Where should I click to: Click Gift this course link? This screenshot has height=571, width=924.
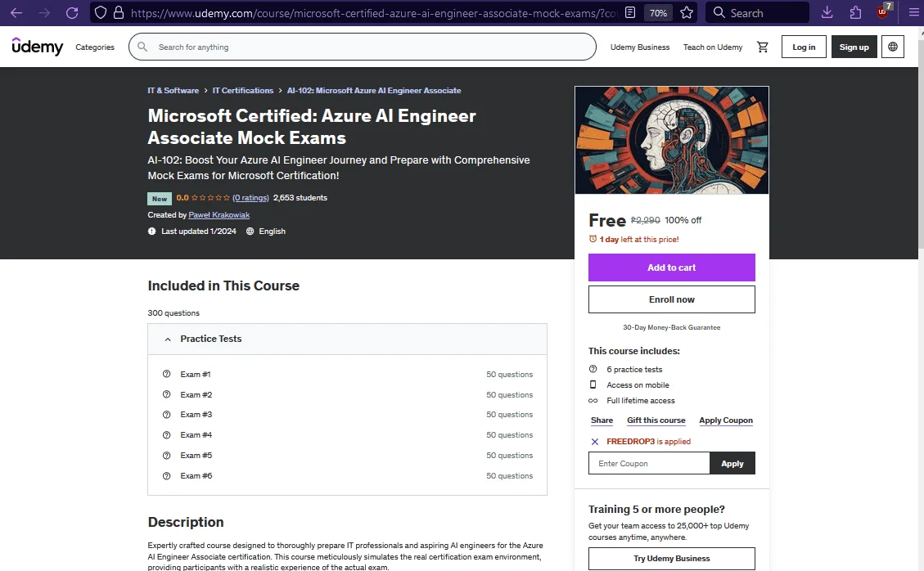[656, 420]
